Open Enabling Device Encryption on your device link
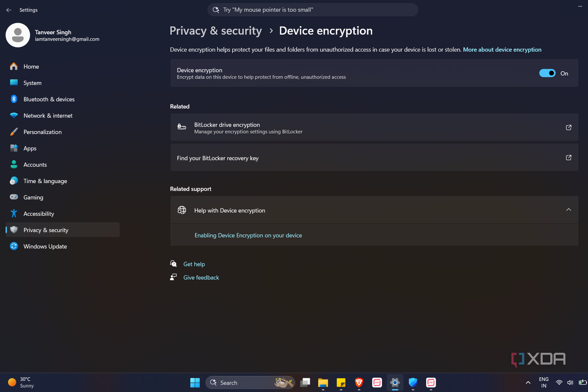The height and width of the screenshot is (392, 588). (x=248, y=235)
